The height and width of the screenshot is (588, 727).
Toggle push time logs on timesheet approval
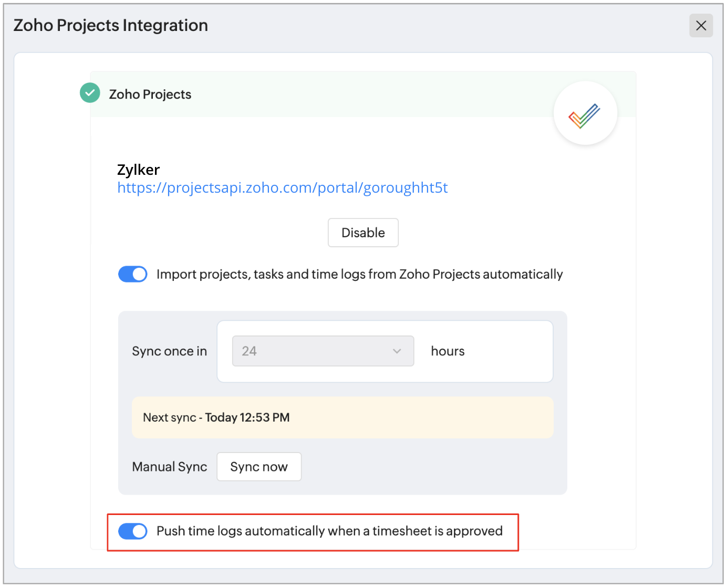(132, 531)
